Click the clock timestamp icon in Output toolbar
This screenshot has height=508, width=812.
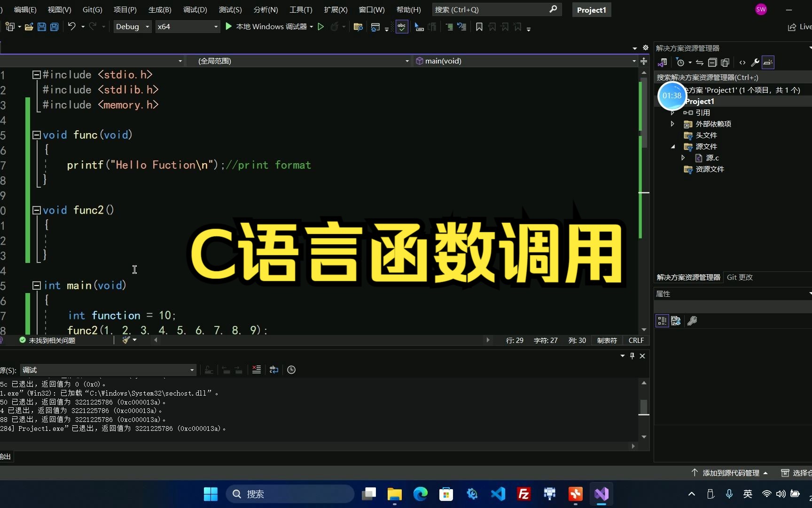291,370
